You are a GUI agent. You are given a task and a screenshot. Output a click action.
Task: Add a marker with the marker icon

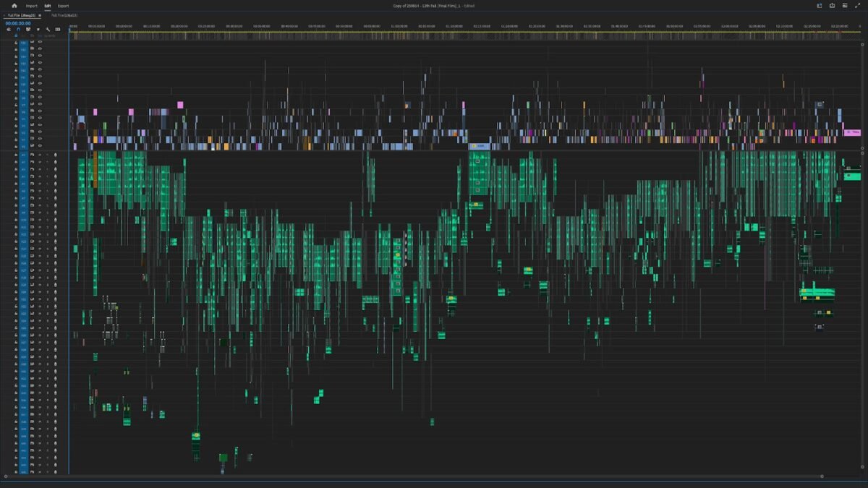point(38,30)
